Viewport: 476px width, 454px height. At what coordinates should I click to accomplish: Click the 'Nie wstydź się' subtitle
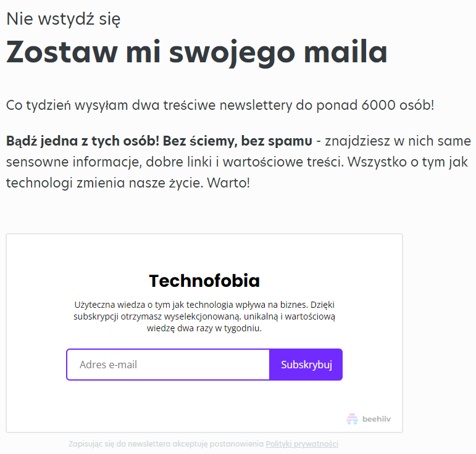pos(63,19)
